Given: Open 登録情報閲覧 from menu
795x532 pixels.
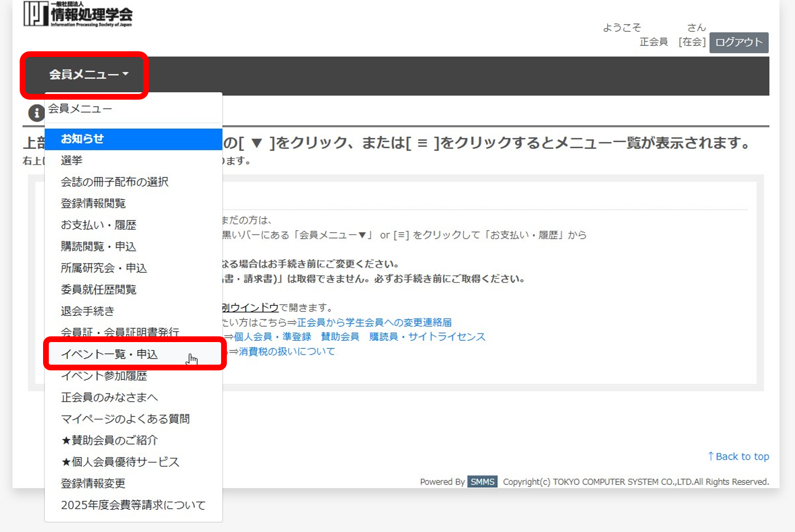Looking at the screenshot, I should [93, 203].
